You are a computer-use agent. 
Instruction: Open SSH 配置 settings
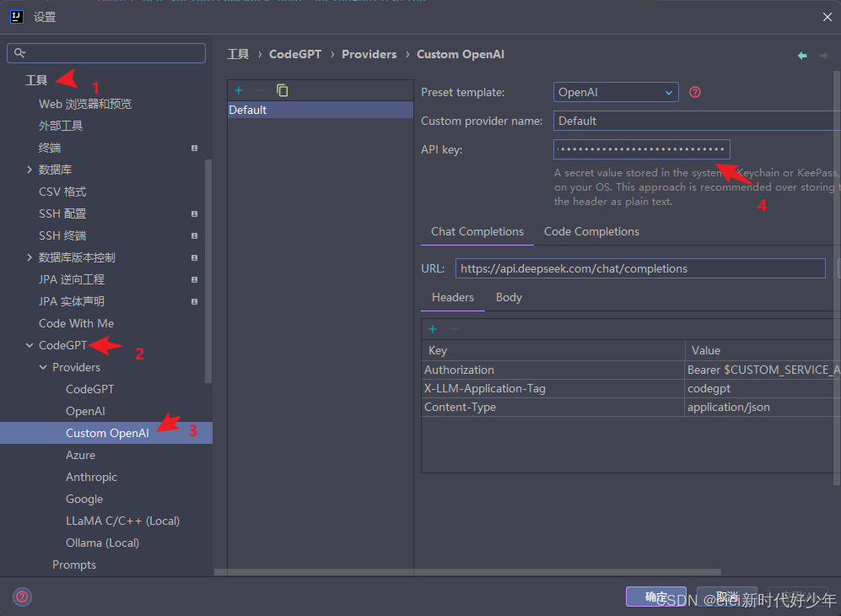coord(62,214)
